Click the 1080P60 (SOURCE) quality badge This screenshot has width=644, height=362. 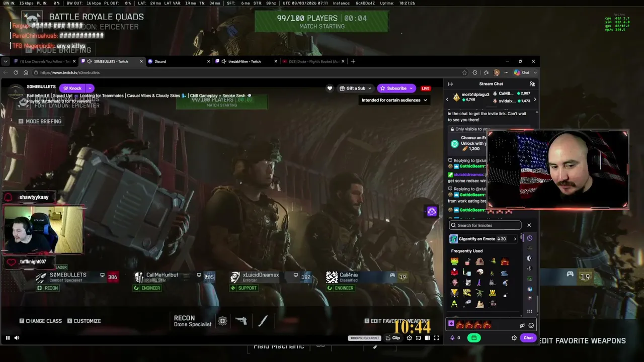[364, 338]
